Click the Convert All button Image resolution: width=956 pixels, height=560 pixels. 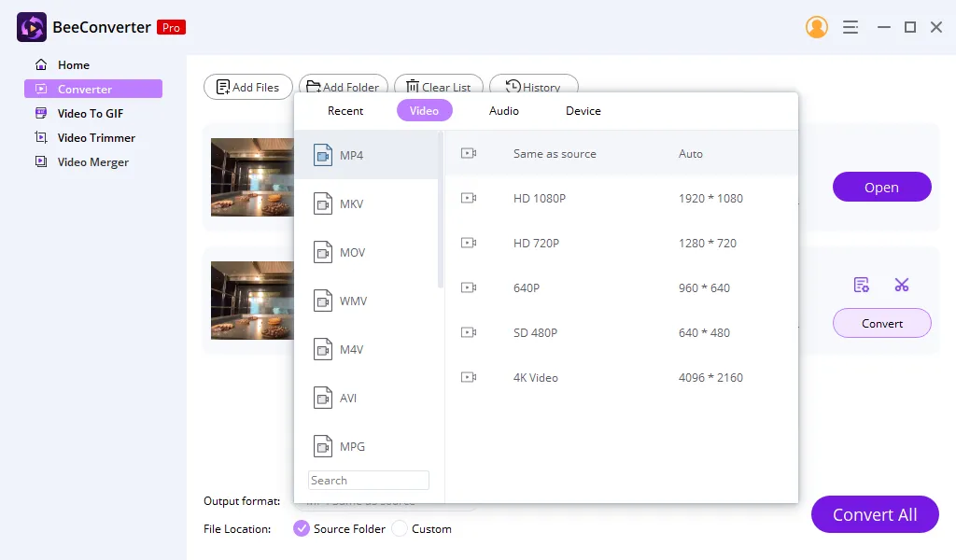click(x=875, y=514)
